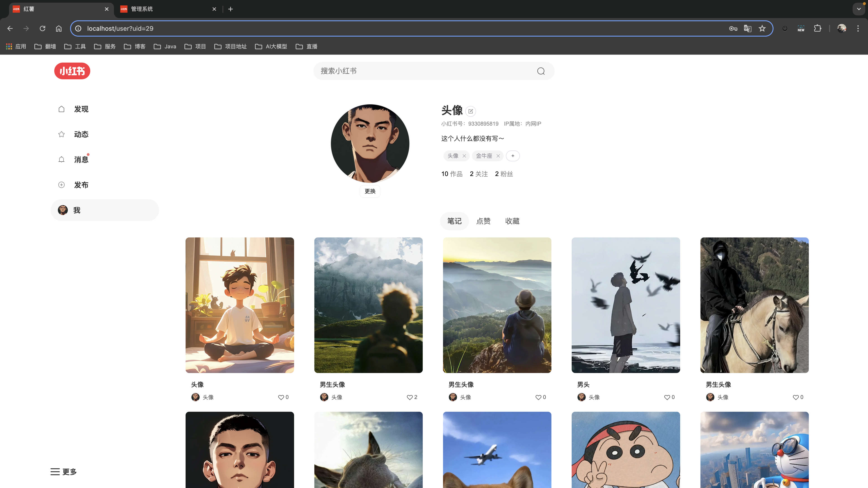Expand the tab search dropdown arrow

(859, 9)
